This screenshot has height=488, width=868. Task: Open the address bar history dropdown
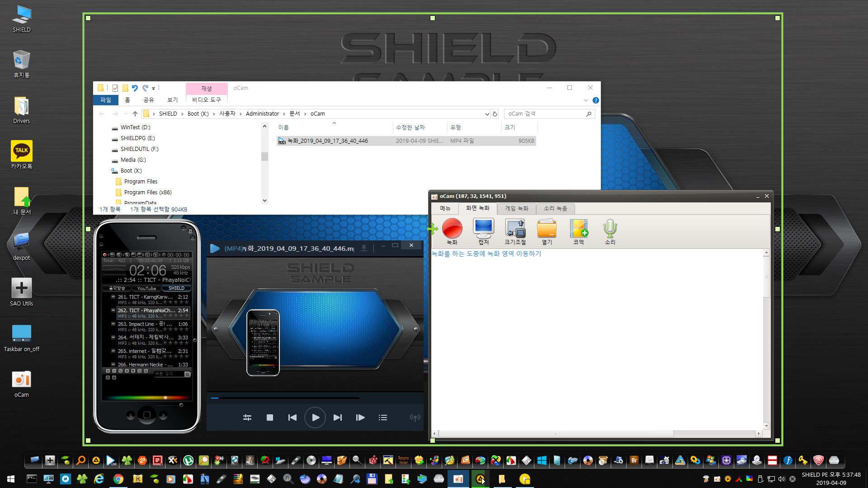(x=487, y=114)
